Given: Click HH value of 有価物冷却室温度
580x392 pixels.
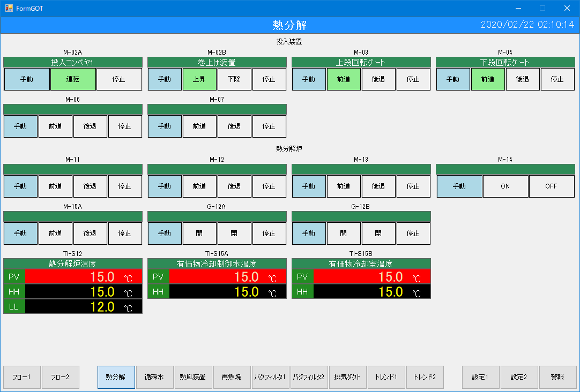Looking at the screenshot, I should click(371, 292).
